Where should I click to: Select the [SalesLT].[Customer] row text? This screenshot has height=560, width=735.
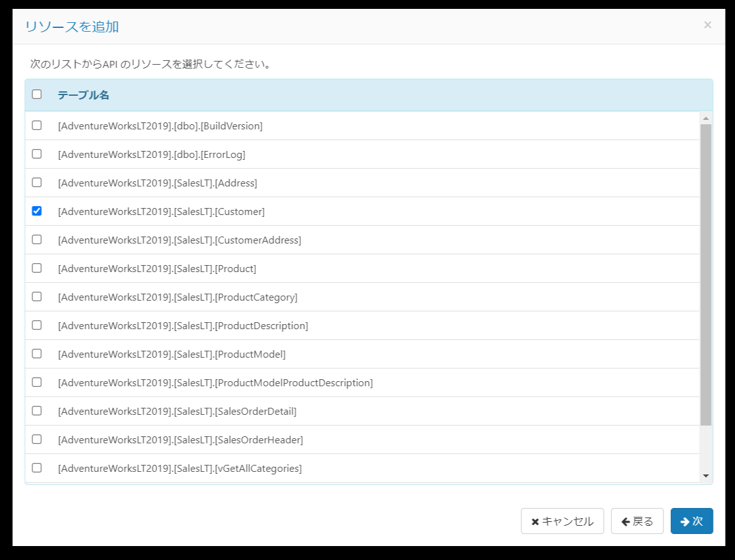[161, 212]
